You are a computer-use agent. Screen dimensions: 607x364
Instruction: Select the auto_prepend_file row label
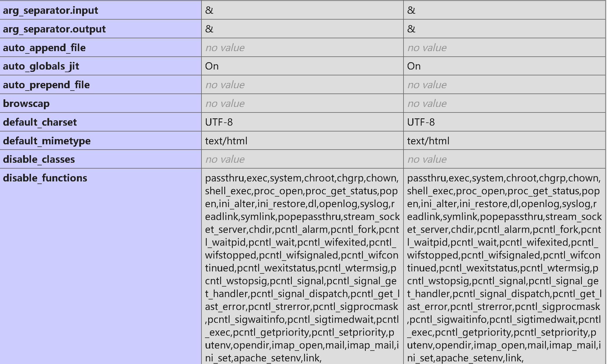click(46, 85)
